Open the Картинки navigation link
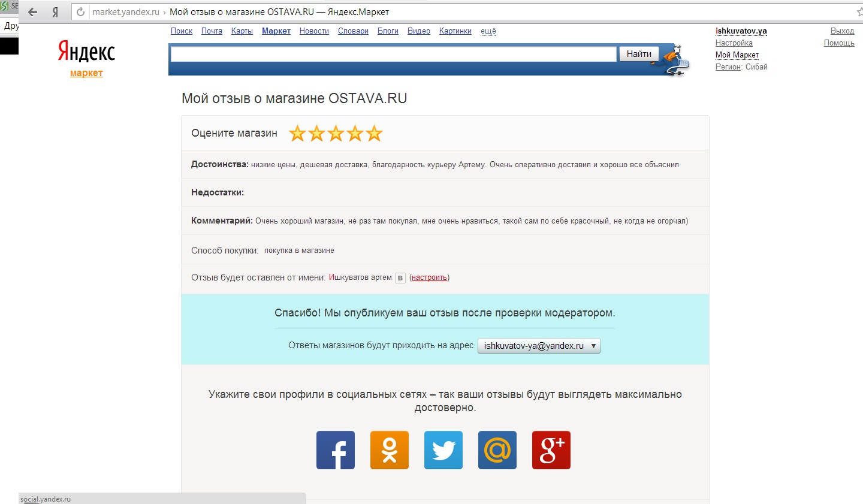Image resolution: width=863 pixels, height=504 pixels. point(455,31)
